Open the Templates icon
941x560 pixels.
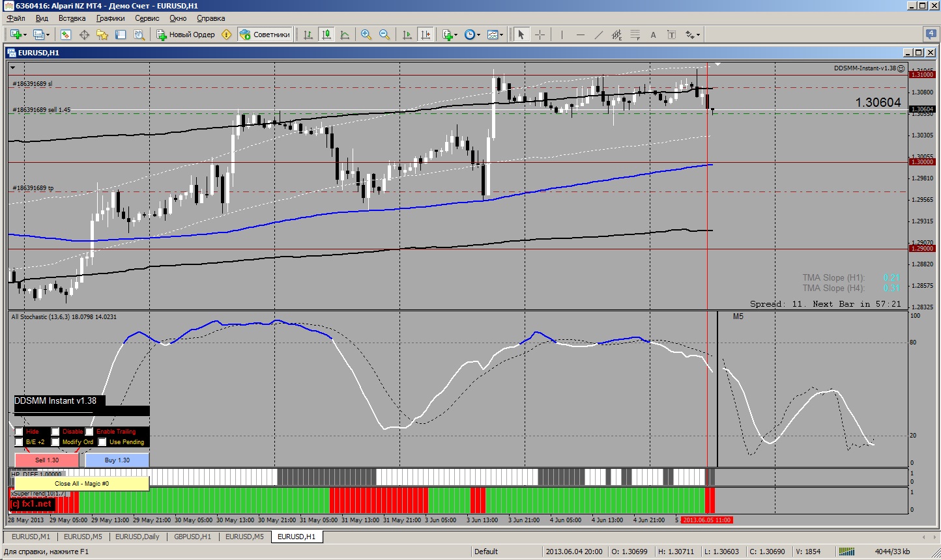[493, 35]
